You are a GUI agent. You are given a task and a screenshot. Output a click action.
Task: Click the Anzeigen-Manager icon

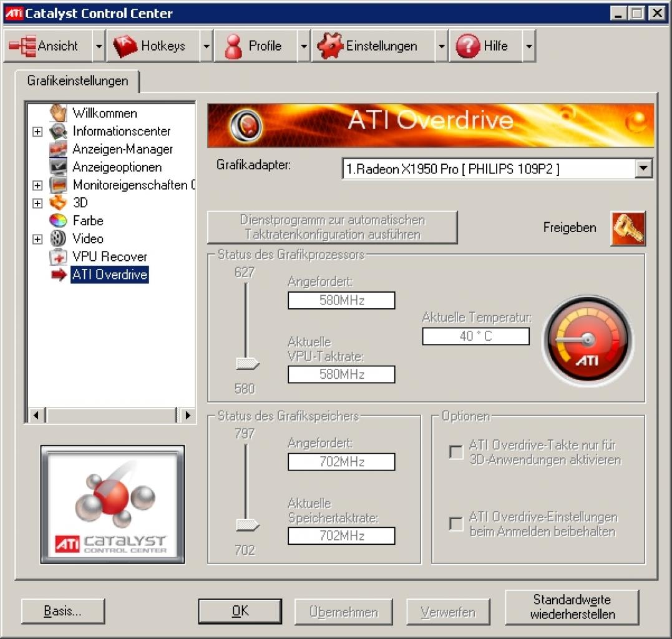click(x=58, y=149)
